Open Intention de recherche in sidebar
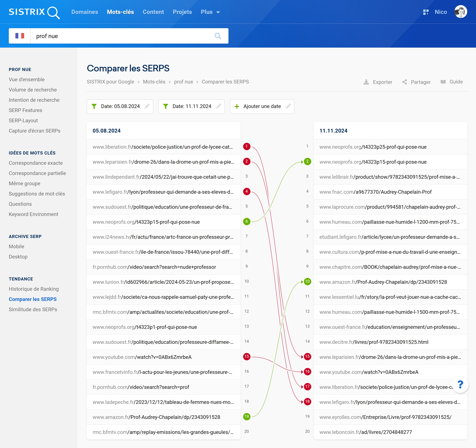 pyautogui.click(x=34, y=100)
